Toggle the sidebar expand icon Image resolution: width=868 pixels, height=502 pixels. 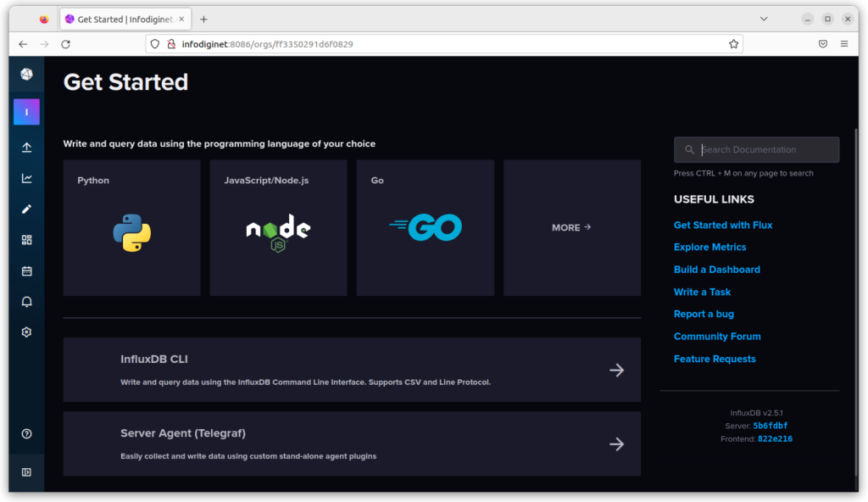pos(26,472)
